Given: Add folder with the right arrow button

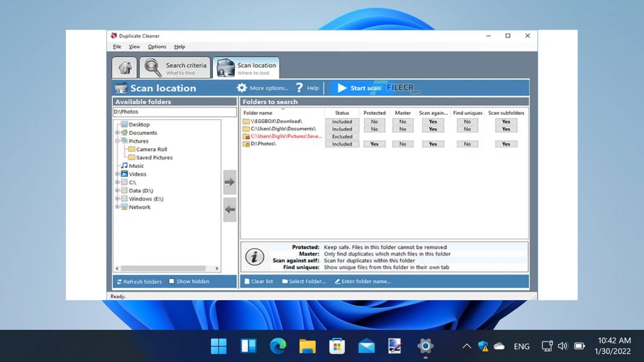Looking at the screenshot, I should tap(230, 182).
